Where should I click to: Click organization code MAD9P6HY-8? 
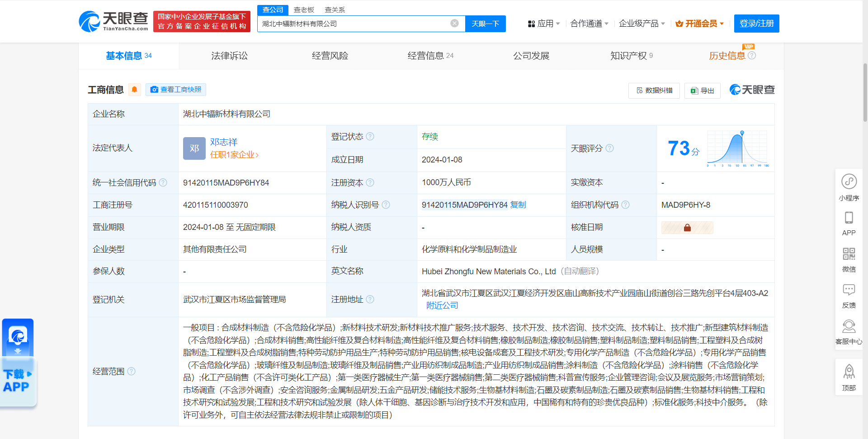tap(686, 205)
